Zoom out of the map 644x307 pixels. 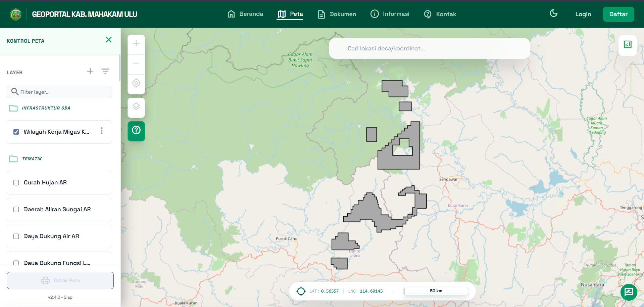[x=136, y=63]
